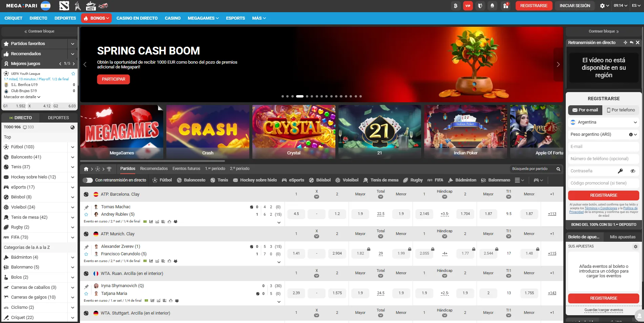This screenshot has height=323, width=644.
Task: Open the MEGAGAMES menu
Action: [x=203, y=18]
